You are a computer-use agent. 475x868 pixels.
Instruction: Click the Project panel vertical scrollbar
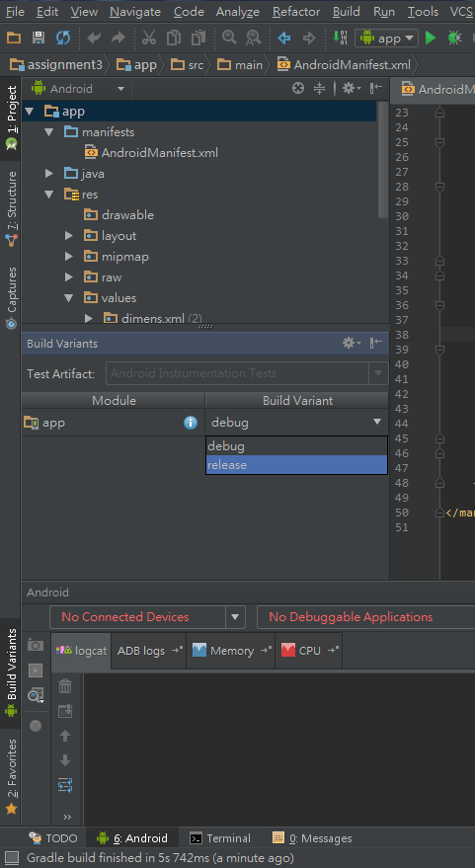[382, 161]
